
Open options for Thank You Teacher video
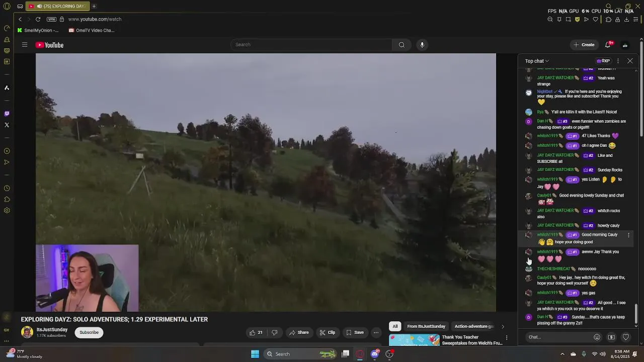(507, 338)
